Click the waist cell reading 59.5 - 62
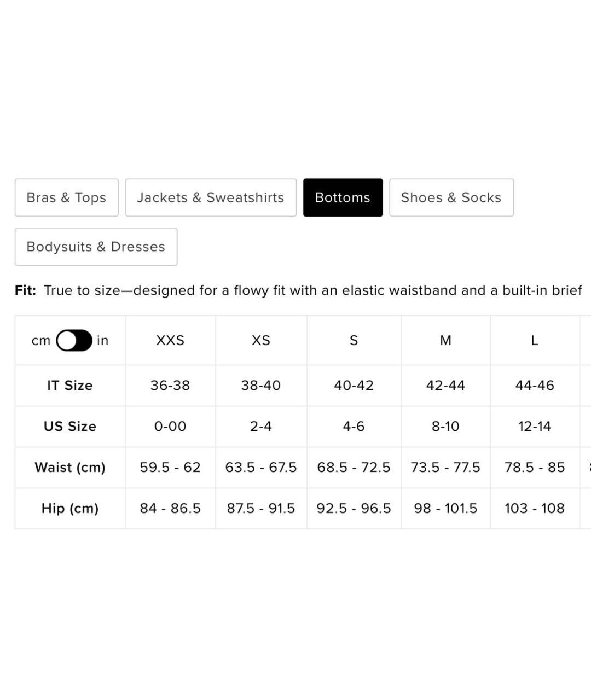The height and width of the screenshot is (700, 591). pyautogui.click(x=170, y=468)
